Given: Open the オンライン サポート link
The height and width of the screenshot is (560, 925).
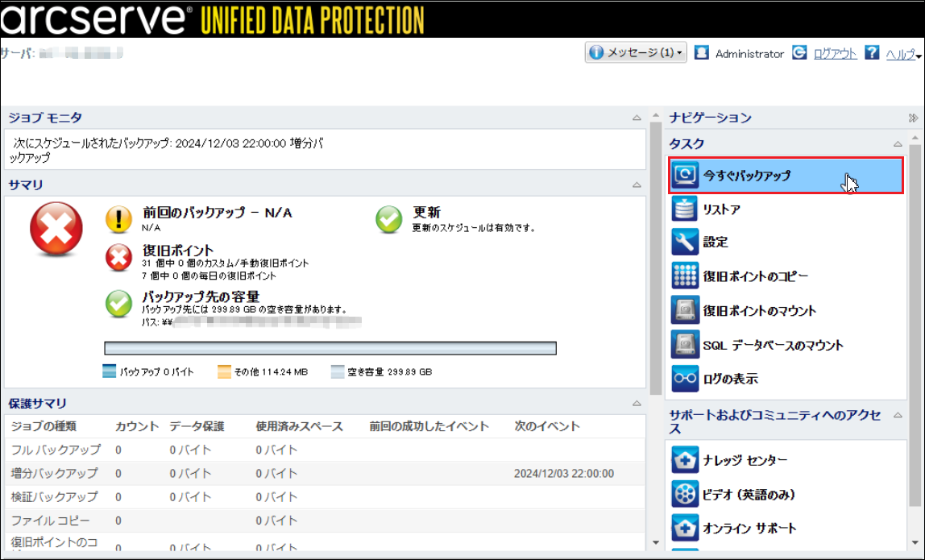Looking at the screenshot, I should (x=750, y=528).
